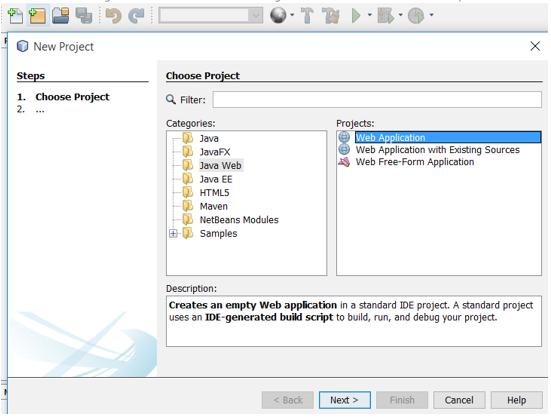Close the New Project dialog
This screenshot has height=419, width=551.
tap(535, 46)
